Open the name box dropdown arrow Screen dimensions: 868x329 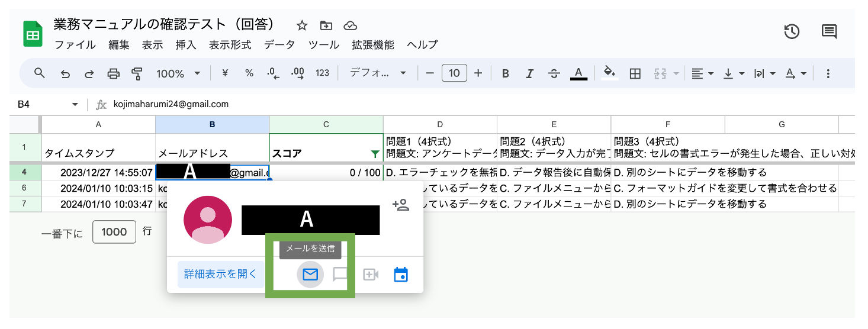pyautogui.click(x=75, y=104)
